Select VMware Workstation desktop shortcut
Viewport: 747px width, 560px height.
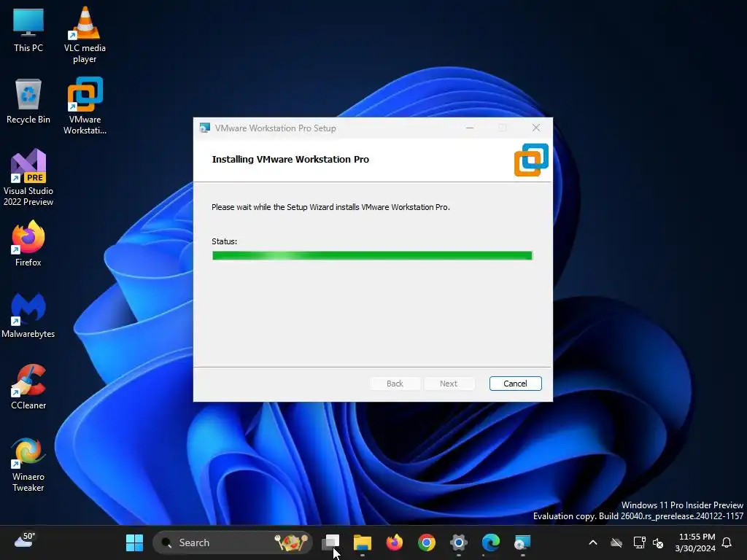85,106
